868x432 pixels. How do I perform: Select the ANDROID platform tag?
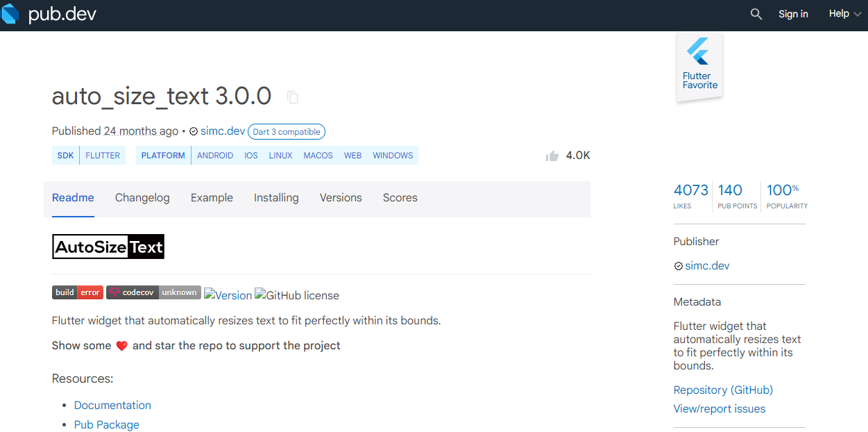(x=215, y=156)
